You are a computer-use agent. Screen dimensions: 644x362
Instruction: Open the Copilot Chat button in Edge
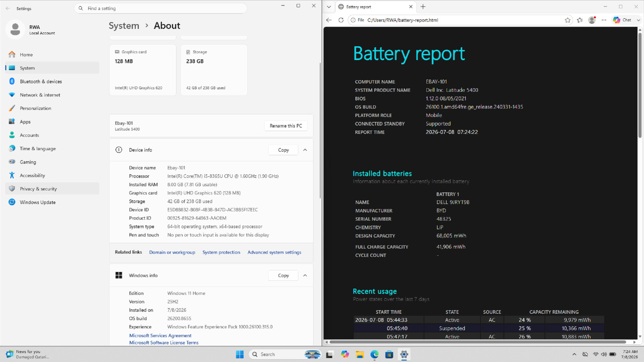622,20
